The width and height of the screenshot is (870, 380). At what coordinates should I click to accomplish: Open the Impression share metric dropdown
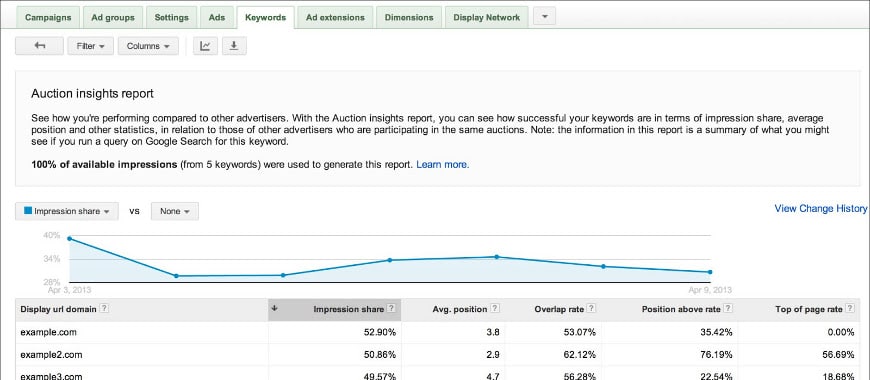point(67,211)
